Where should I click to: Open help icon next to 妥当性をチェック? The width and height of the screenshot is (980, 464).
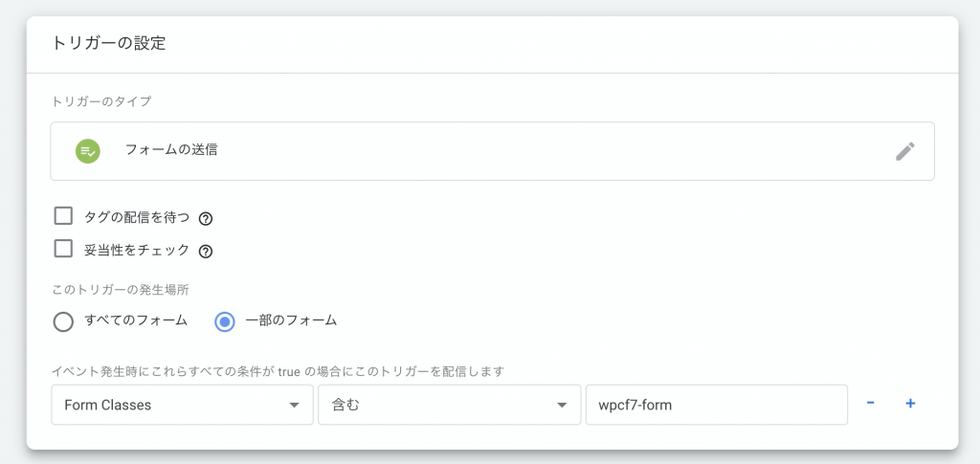point(206,251)
